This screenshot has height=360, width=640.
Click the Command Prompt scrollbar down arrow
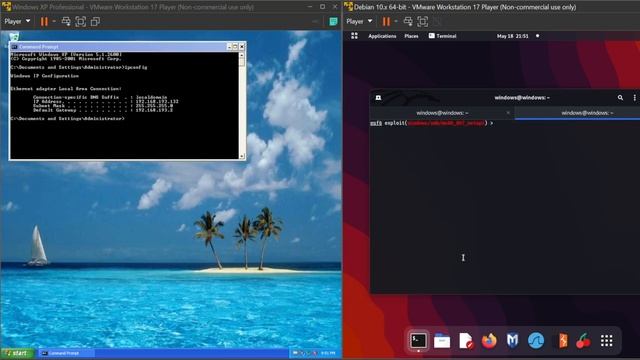[242, 156]
